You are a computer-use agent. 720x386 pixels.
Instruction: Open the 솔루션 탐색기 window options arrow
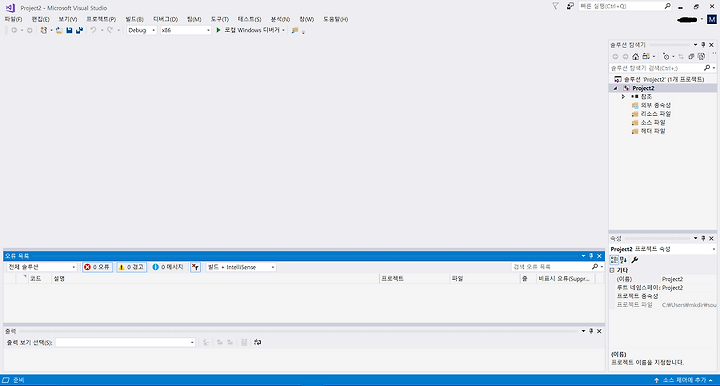pos(695,45)
